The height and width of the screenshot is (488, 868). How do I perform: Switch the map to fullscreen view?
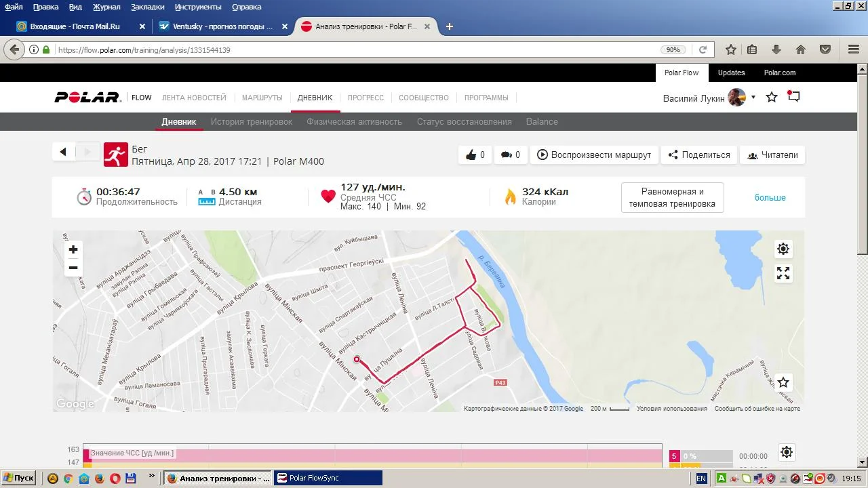click(783, 273)
